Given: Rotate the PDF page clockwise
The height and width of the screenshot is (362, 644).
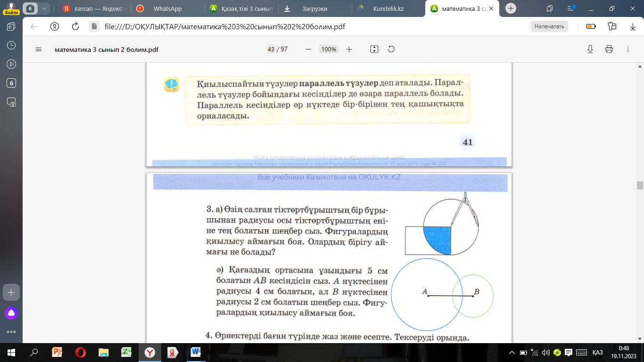Looking at the screenshot, I should [x=391, y=49].
